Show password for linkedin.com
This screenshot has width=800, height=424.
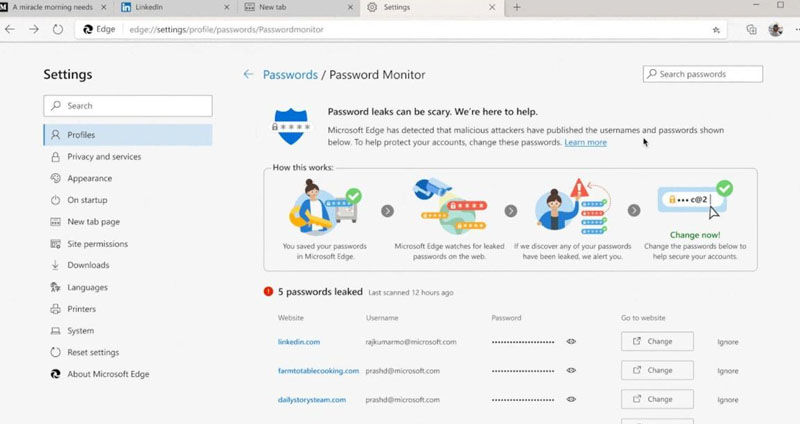[572, 342]
